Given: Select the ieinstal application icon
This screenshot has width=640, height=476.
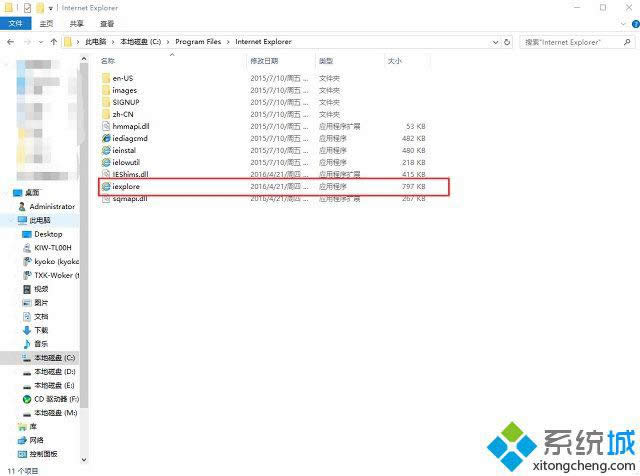Looking at the screenshot, I should [x=106, y=150].
